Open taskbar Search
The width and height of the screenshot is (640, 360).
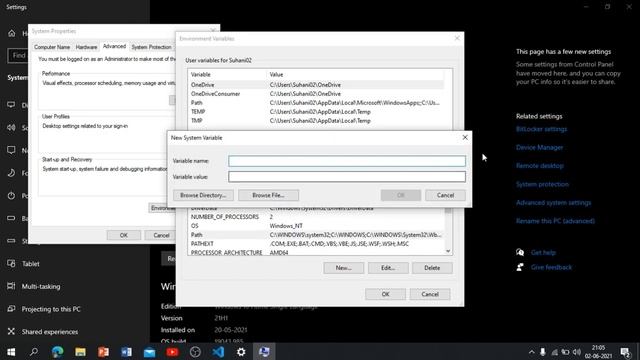(x=34, y=352)
